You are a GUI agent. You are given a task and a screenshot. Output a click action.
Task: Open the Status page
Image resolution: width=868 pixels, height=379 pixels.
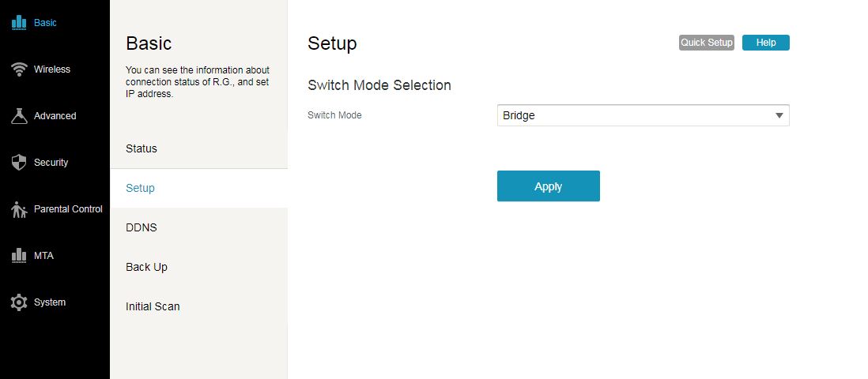[142, 148]
